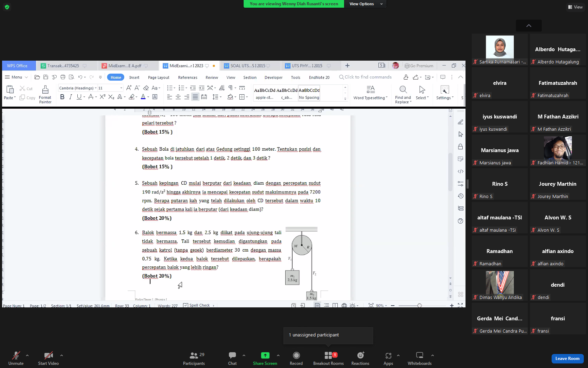Switch to the SOAL UTS document tab
588x368 pixels.
click(250, 66)
